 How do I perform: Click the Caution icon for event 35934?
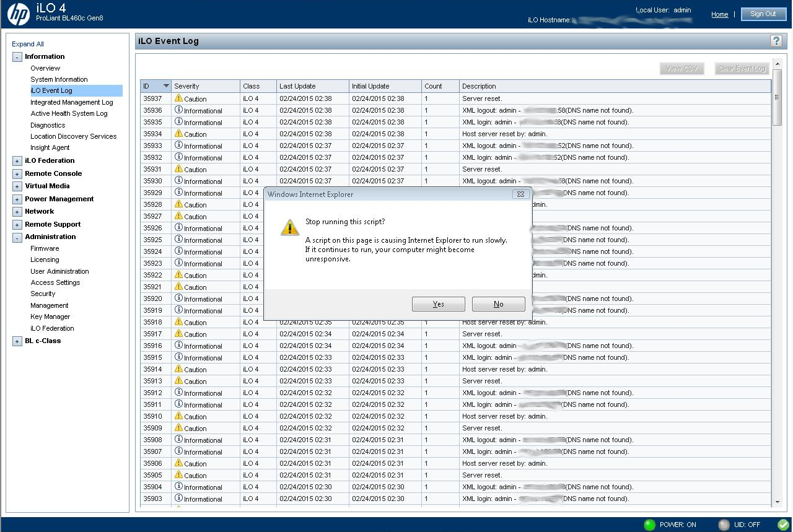point(178,134)
